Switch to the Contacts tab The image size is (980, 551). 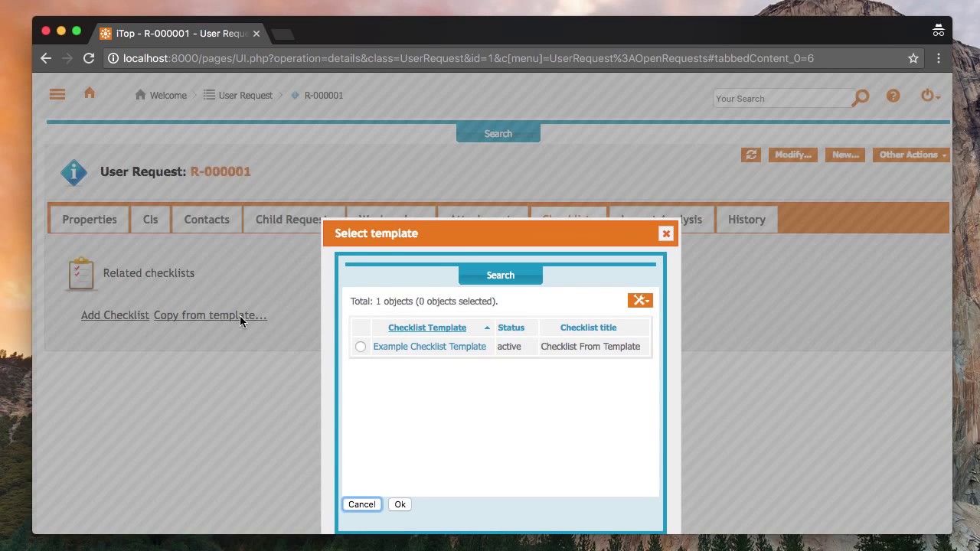point(207,220)
